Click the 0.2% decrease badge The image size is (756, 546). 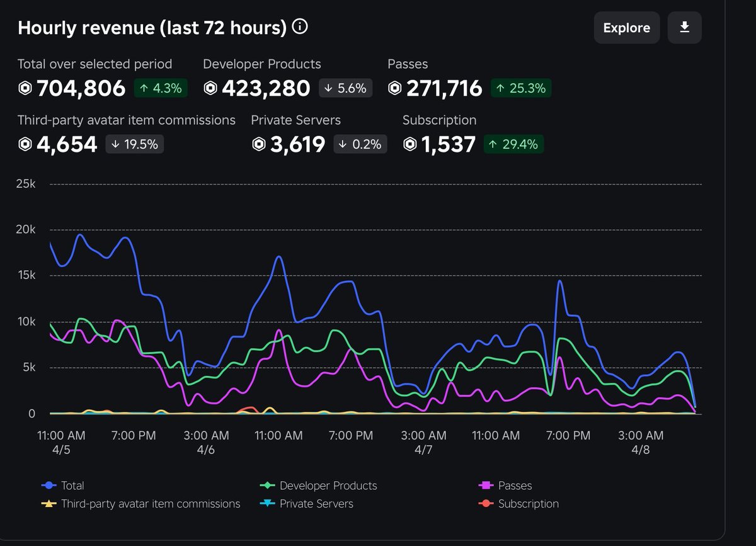(x=360, y=144)
